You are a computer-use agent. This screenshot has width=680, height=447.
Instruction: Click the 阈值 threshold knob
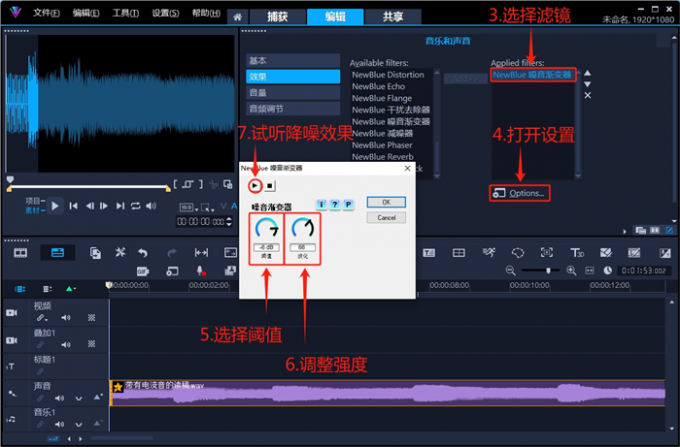[266, 228]
